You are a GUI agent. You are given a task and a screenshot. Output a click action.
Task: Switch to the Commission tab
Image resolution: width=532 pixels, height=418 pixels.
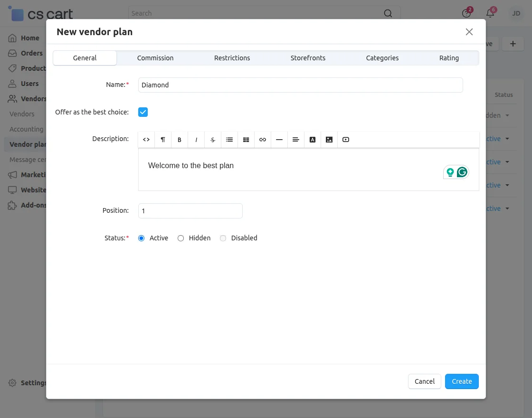(x=155, y=57)
